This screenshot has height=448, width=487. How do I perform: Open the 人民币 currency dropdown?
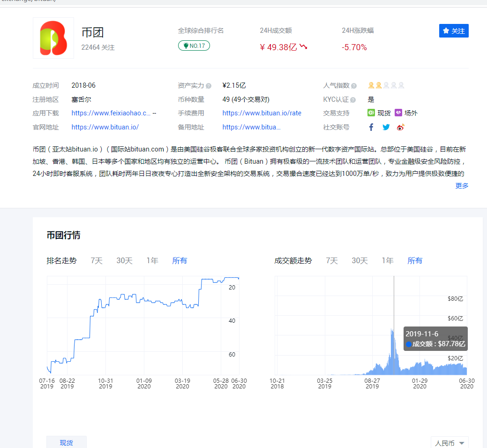pos(450,443)
